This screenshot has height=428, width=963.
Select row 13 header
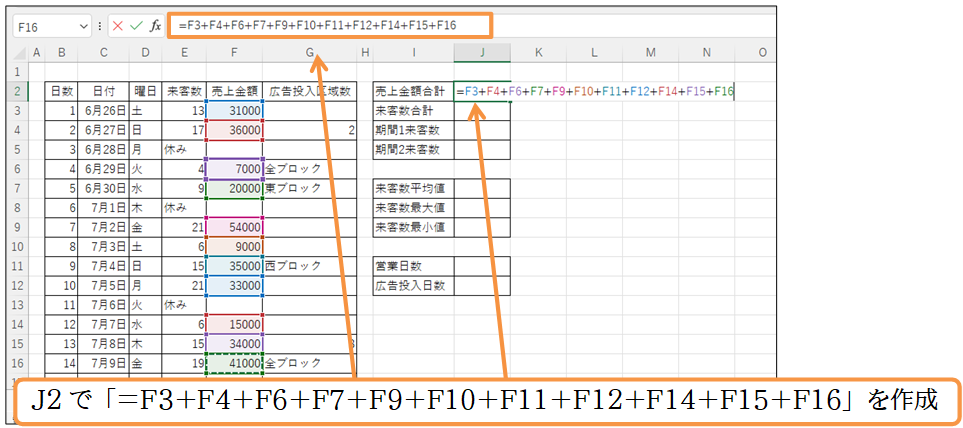pos(17,305)
